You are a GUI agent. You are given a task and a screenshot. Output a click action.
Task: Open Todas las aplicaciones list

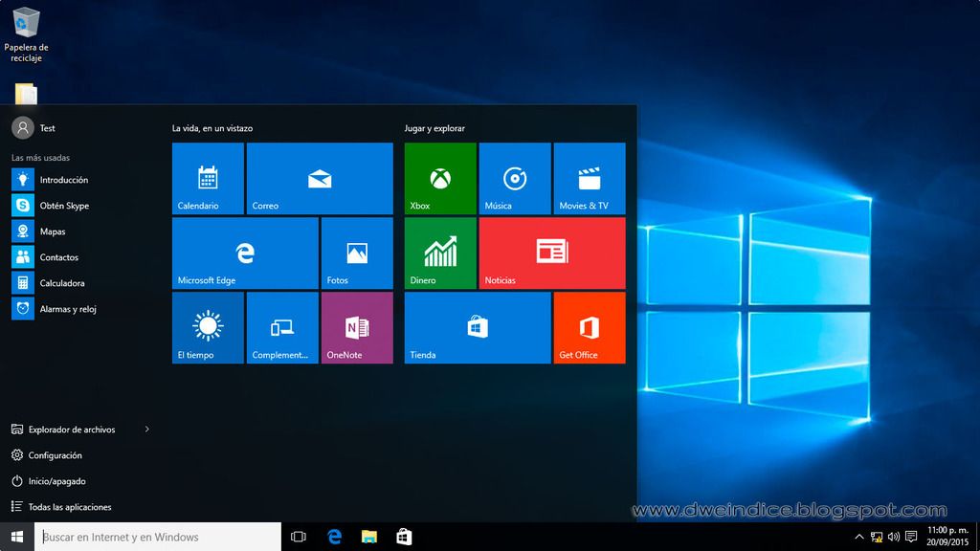pos(69,507)
